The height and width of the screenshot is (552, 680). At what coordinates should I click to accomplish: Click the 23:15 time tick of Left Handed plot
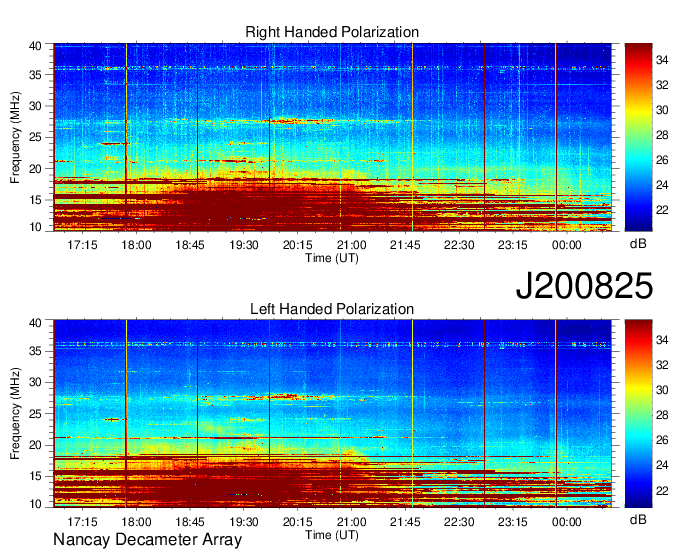pos(513,522)
